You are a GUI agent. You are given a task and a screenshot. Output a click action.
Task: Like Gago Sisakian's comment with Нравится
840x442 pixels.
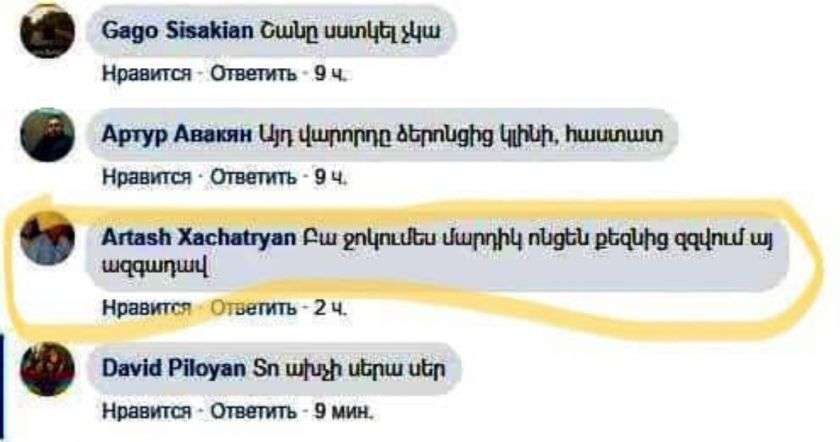[146, 73]
